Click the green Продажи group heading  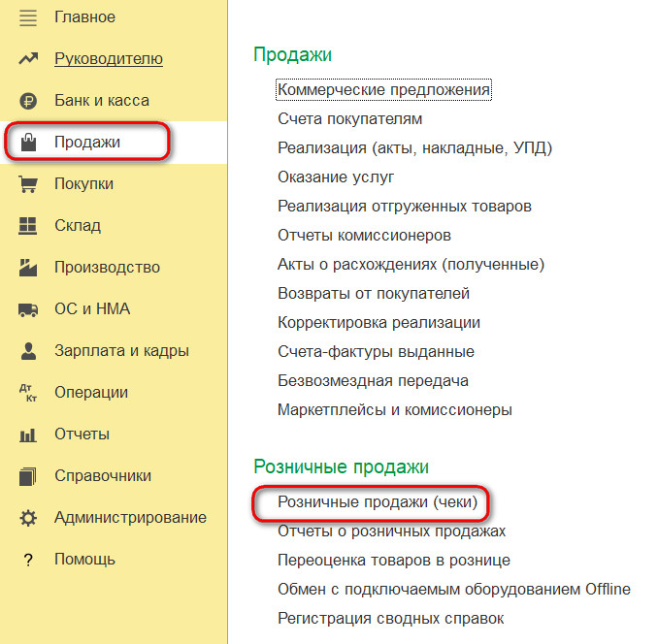[x=292, y=55]
